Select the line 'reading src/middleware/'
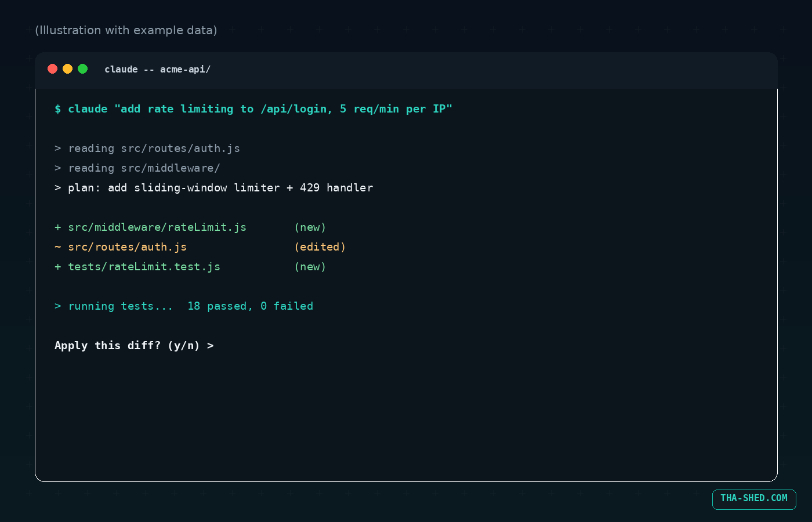This screenshot has height=522, width=812. click(x=137, y=168)
